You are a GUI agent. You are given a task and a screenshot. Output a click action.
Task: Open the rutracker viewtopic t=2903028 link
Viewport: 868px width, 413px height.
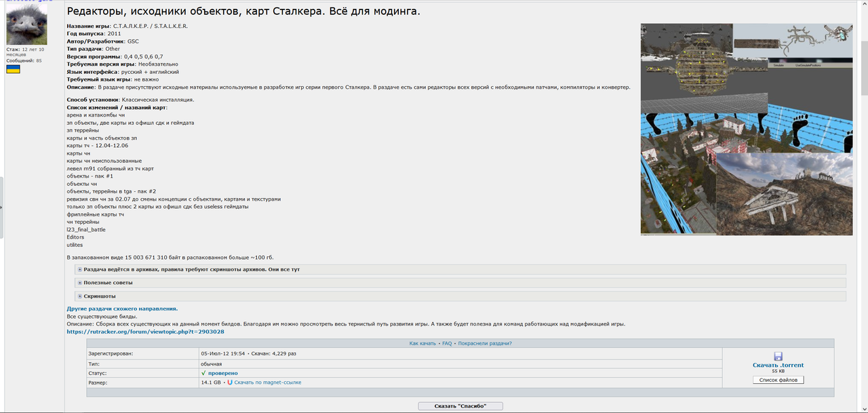[x=145, y=332]
